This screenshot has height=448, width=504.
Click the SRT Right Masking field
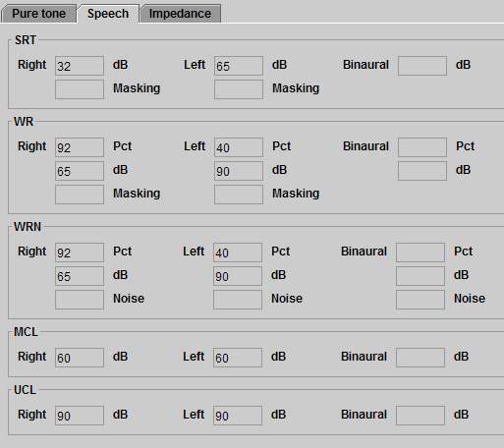click(x=80, y=89)
